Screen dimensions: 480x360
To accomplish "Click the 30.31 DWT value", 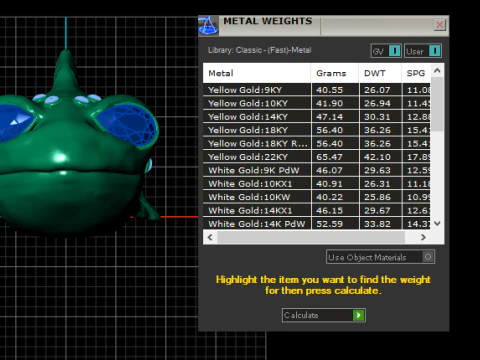I will (377, 117).
